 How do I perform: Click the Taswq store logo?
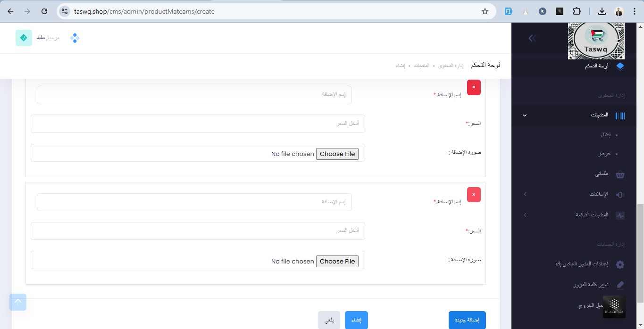tap(596, 41)
